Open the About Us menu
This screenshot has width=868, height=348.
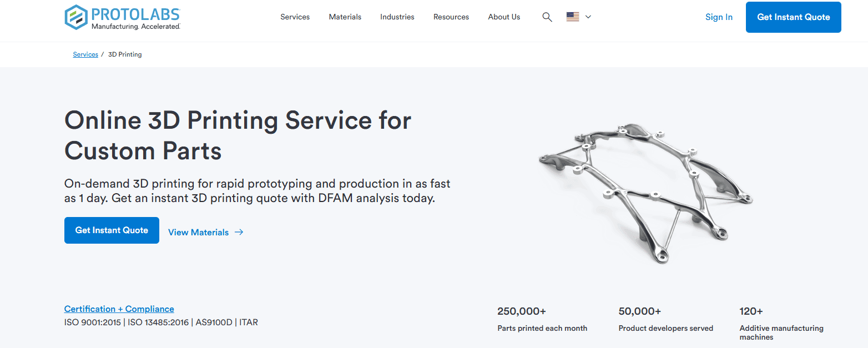pyautogui.click(x=504, y=17)
